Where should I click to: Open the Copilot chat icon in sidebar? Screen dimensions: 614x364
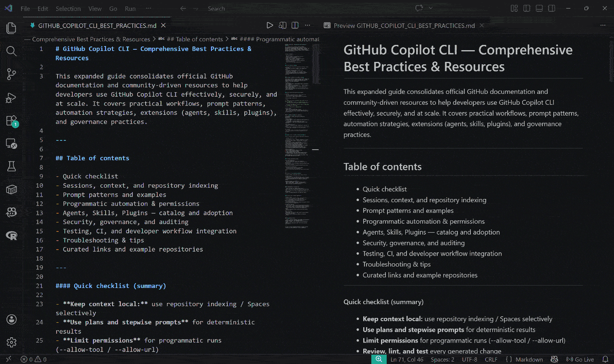click(11, 212)
